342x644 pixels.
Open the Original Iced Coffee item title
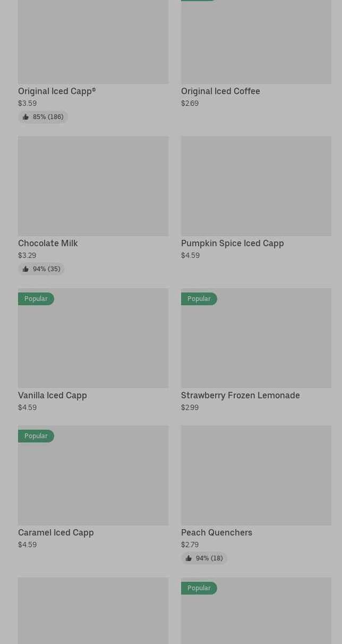[220, 91]
